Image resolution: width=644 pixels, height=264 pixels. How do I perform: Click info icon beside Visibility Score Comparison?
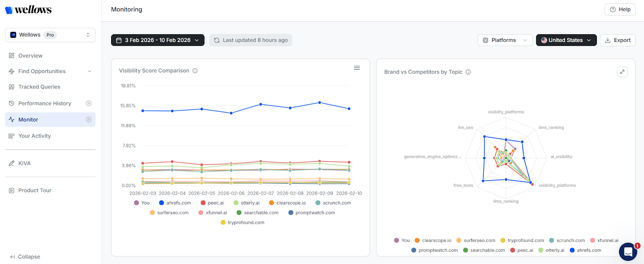point(195,71)
